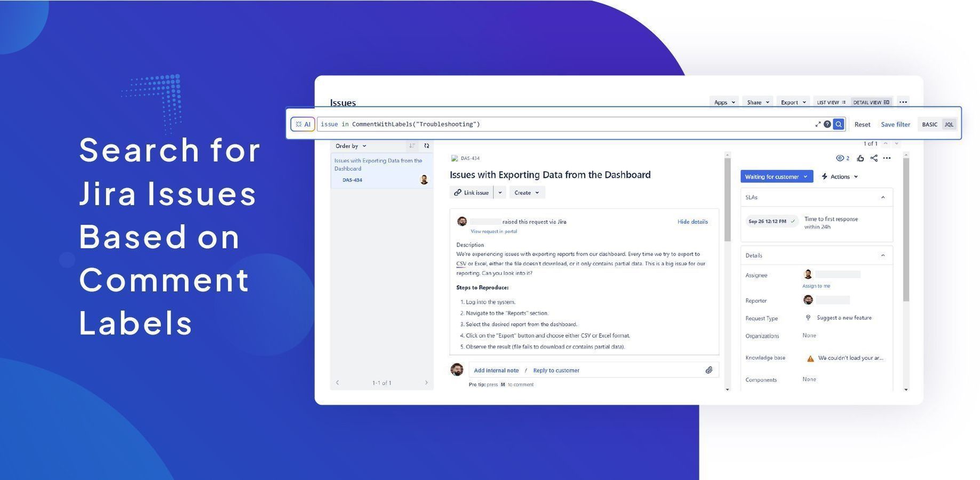This screenshot has width=980, height=480.
Task: Click the assignee avatar in Details
Action: coord(808,274)
